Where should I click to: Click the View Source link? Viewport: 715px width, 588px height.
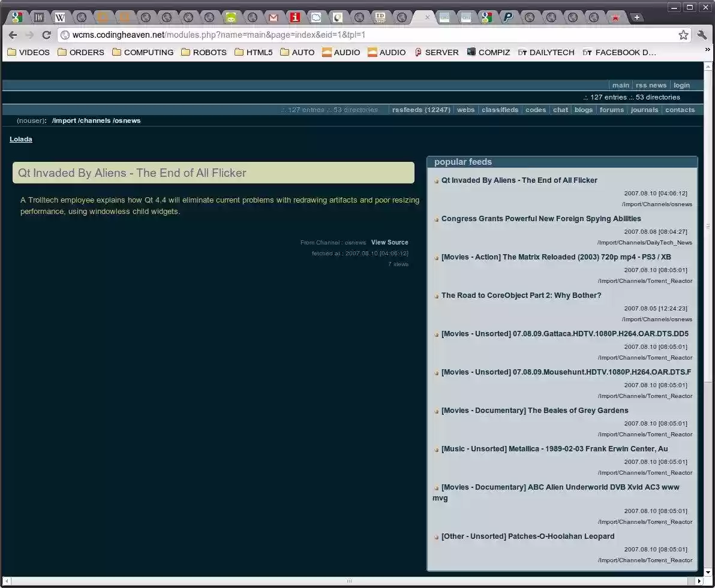click(x=389, y=243)
